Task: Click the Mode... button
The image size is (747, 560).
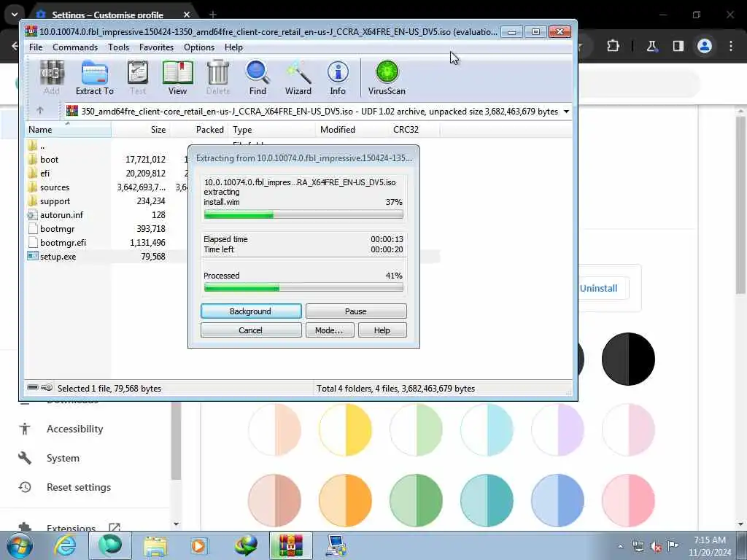Action: point(329,330)
